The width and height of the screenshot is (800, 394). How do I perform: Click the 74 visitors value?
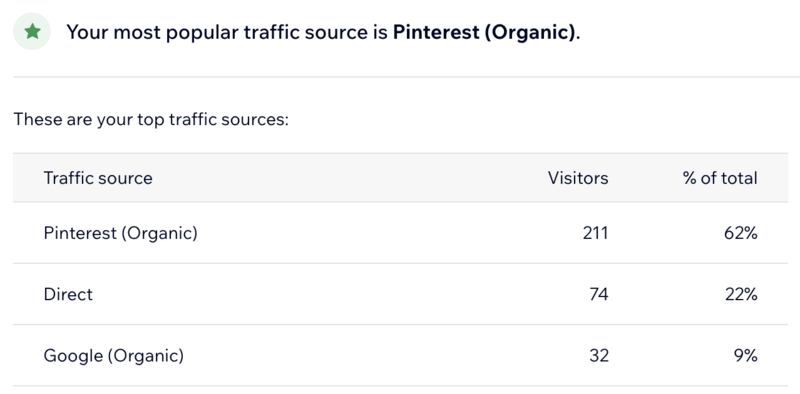point(598,294)
